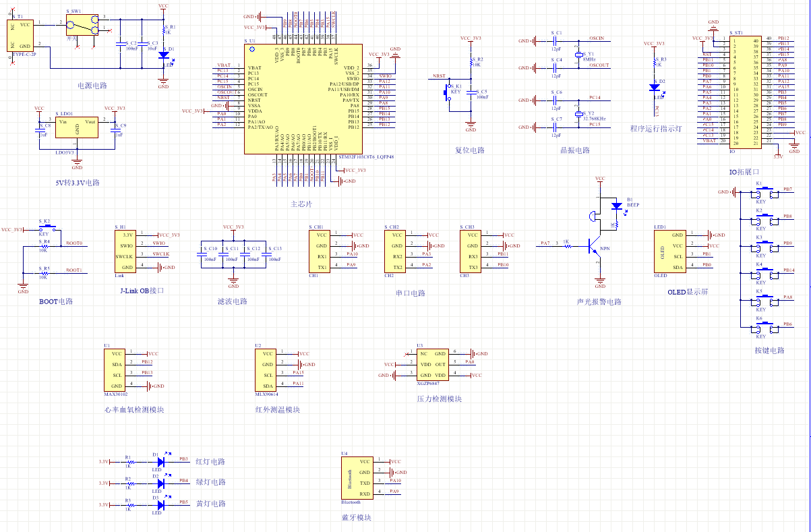
Task: Click the D3 LED in the yellow light circuit
Action: [160, 505]
